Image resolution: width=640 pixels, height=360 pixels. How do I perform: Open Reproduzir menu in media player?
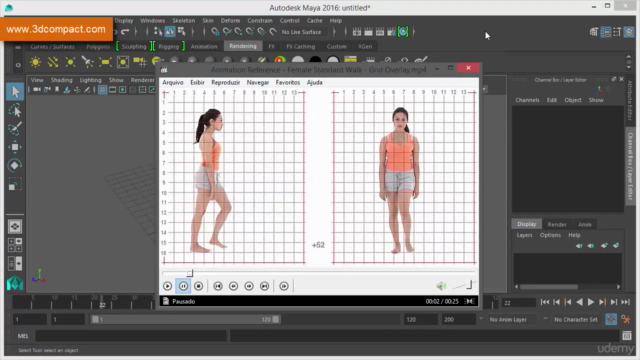(225, 82)
